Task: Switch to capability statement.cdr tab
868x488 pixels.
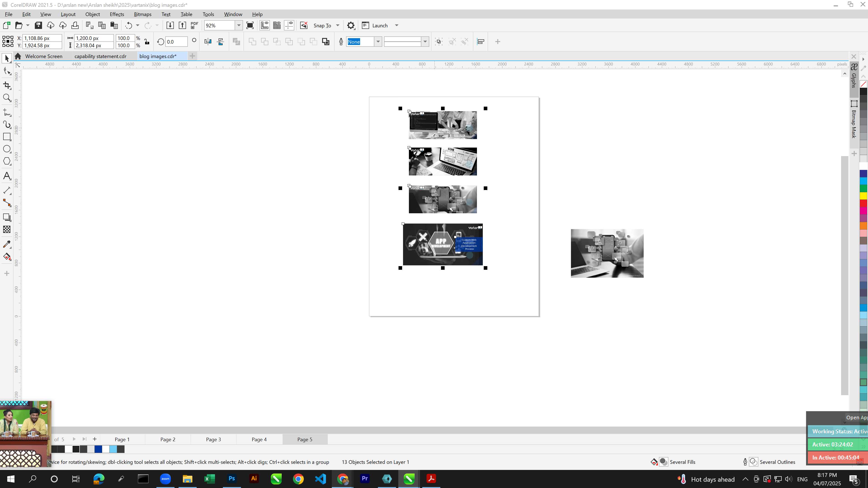Action: point(100,56)
